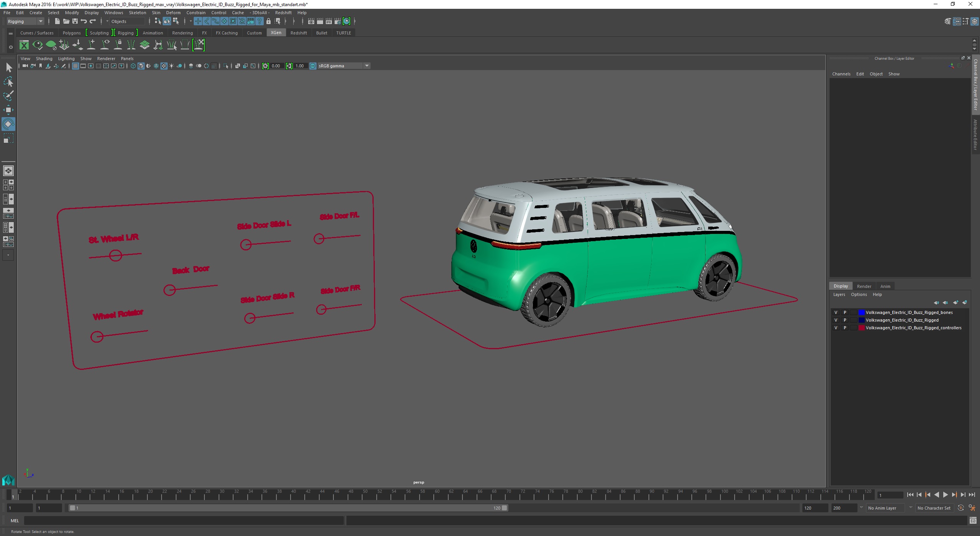980x536 pixels.
Task: Open Layers menu in Layer Editor
Action: pos(839,294)
